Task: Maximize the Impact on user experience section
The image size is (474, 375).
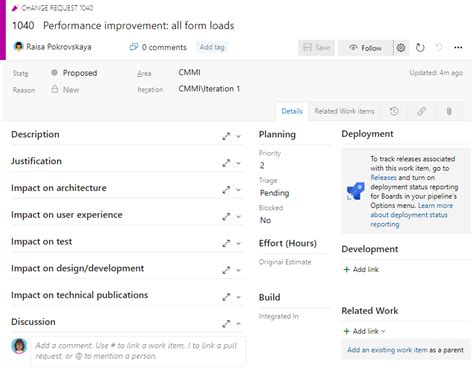Action: 226,217
